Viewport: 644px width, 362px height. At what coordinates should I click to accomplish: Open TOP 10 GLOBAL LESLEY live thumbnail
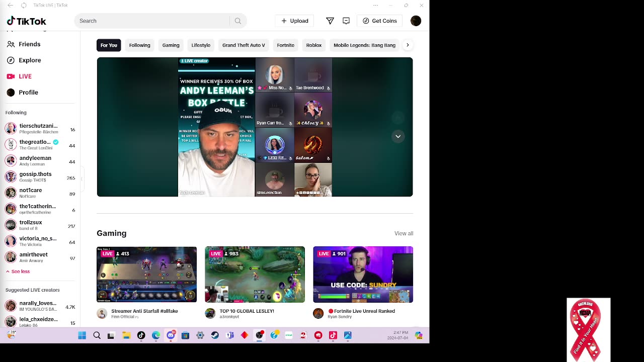pos(255,275)
